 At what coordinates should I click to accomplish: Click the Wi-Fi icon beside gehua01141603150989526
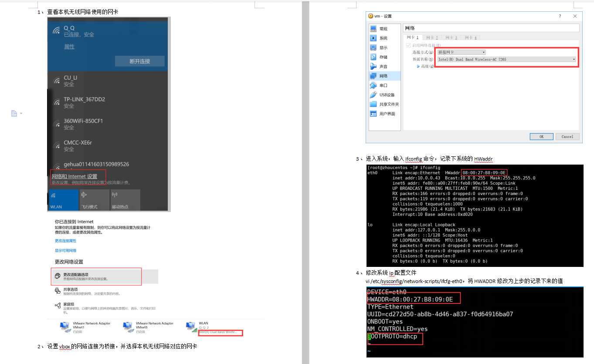click(x=57, y=166)
